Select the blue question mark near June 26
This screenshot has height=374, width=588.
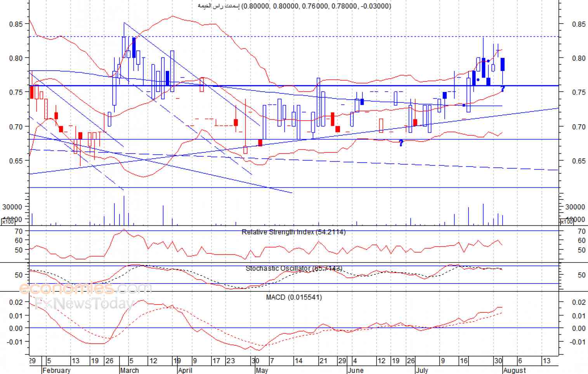(401, 143)
